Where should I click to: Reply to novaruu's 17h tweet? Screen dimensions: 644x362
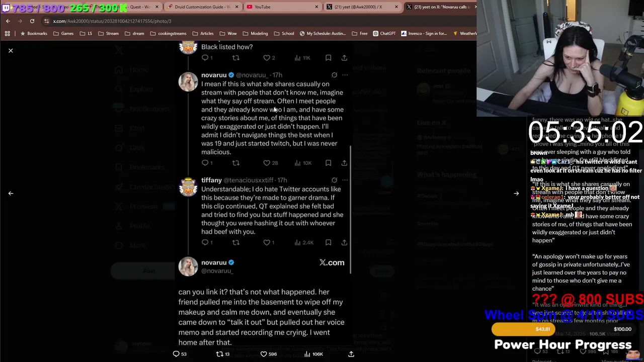pyautogui.click(x=207, y=163)
